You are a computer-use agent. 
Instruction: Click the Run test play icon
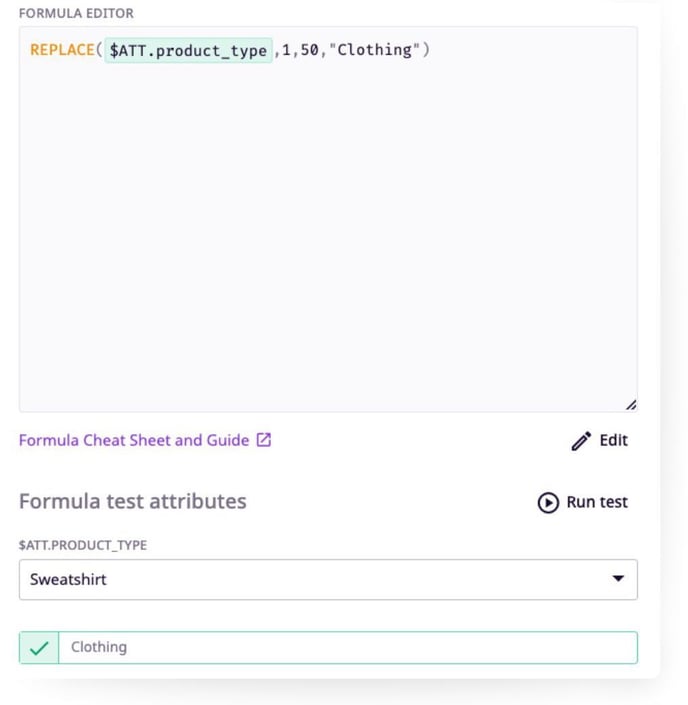point(548,503)
